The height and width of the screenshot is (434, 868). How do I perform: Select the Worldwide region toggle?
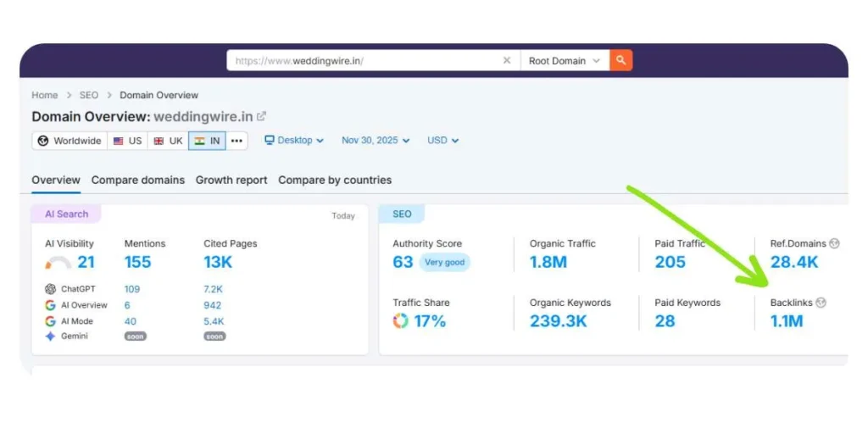pos(70,141)
